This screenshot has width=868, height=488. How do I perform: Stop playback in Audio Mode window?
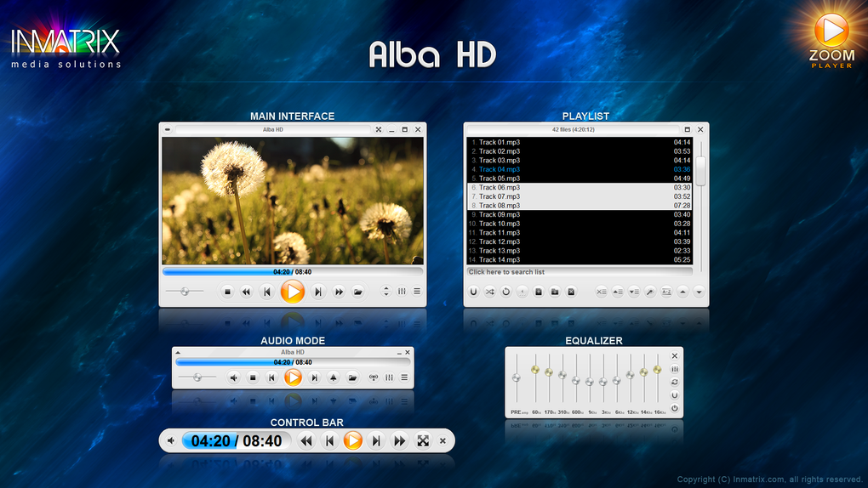click(253, 377)
